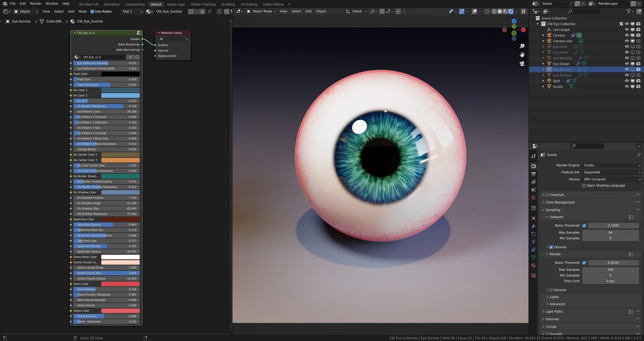Click the Iris Color 2 blue swatch
The width and height of the screenshot is (644, 341).
(120, 96)
